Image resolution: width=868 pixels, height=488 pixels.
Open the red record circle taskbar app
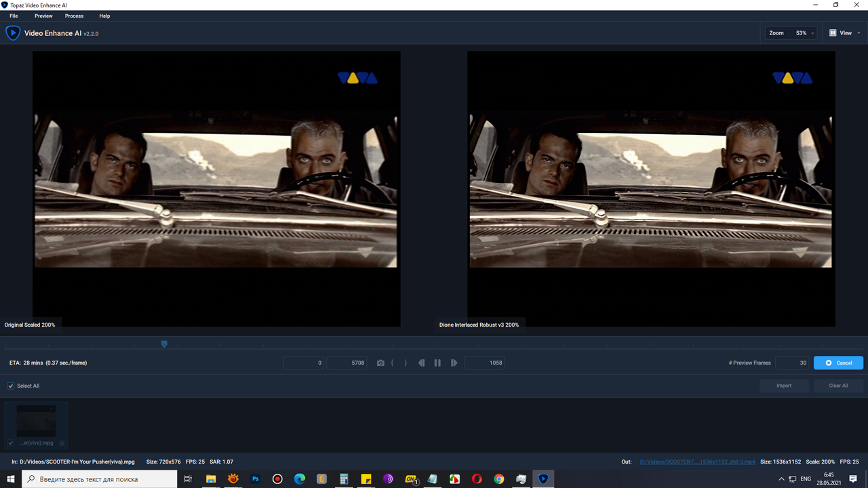click(277, 479)
